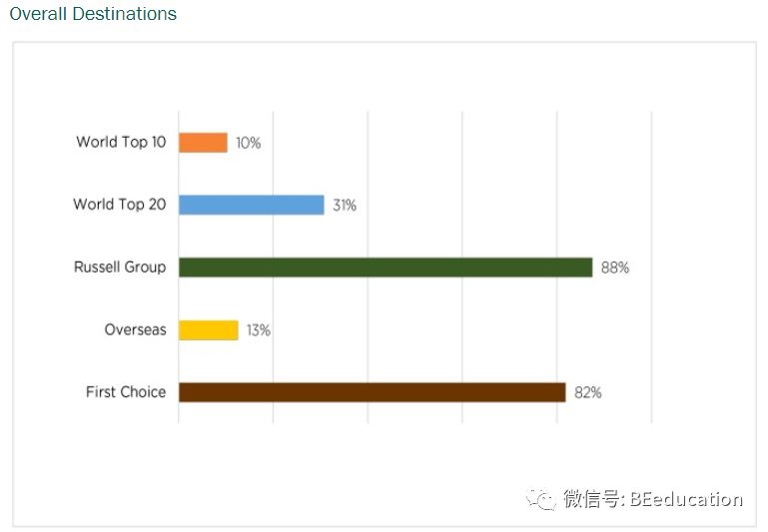Click the Overall Destinations heading
Screen dimensions: 768x532
coord(93,14)
